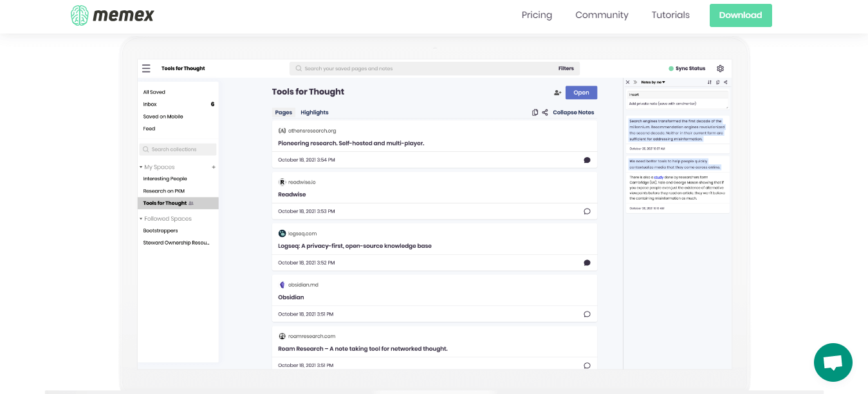Open the Tutorials link
Screen dimensions: 868x394
tap(670, 15)
